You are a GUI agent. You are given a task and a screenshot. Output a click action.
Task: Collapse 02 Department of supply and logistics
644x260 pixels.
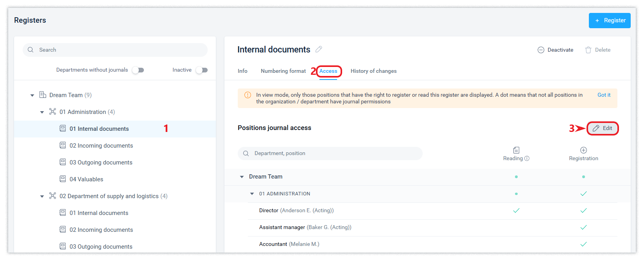42,196
